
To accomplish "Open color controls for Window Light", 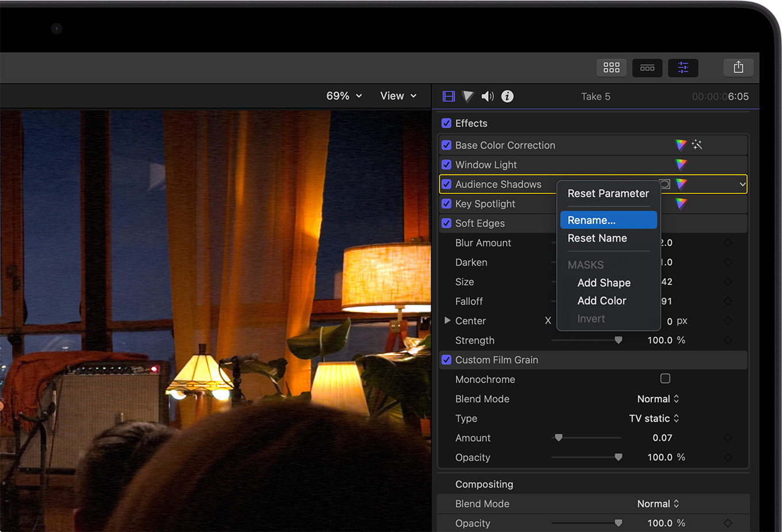I will click(x=681, y=165).
